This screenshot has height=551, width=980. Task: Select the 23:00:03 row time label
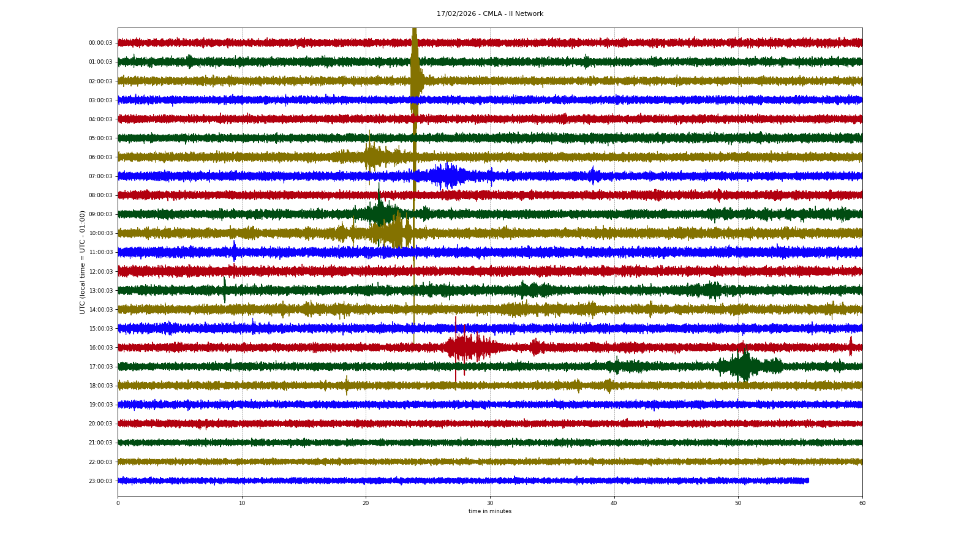100,481
